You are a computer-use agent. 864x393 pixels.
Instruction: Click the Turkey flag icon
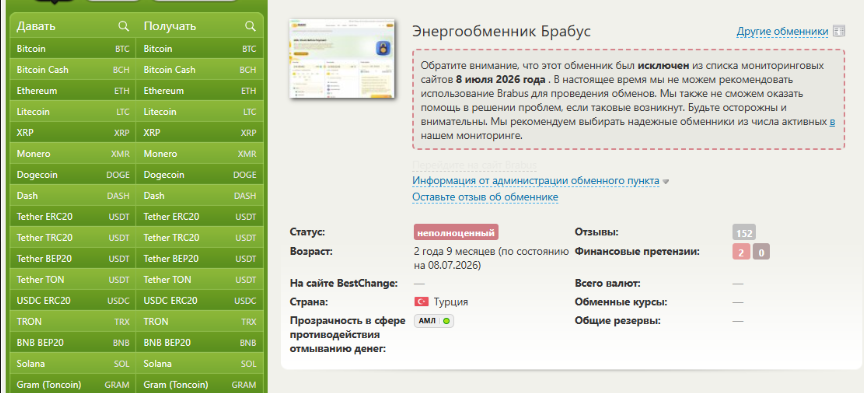click(421, 302)
